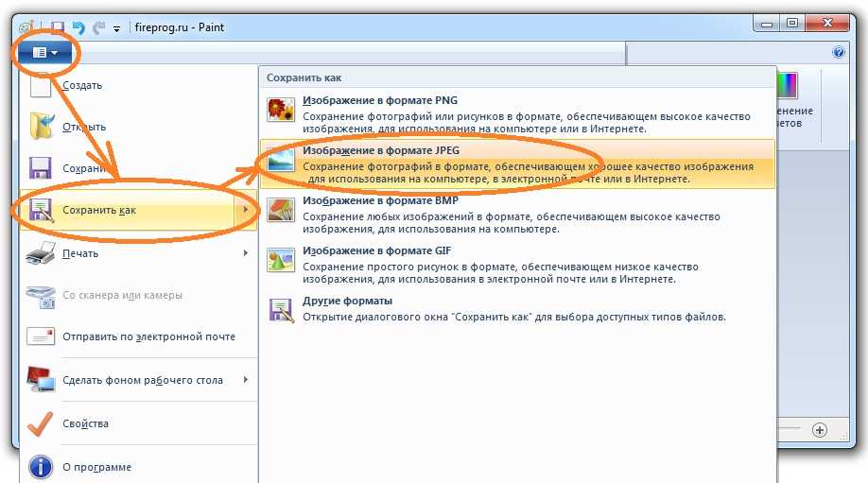Open О программе (About) entry
Viewport: 868px width, 483px height.
point(138,467)
